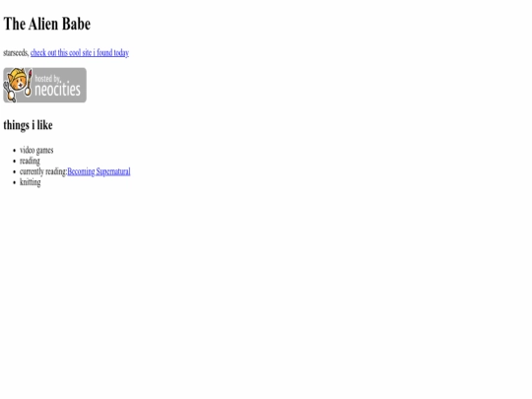The image size is (532, 399).
Task: Click the "knitting" list item
Action: coord(31,182)
